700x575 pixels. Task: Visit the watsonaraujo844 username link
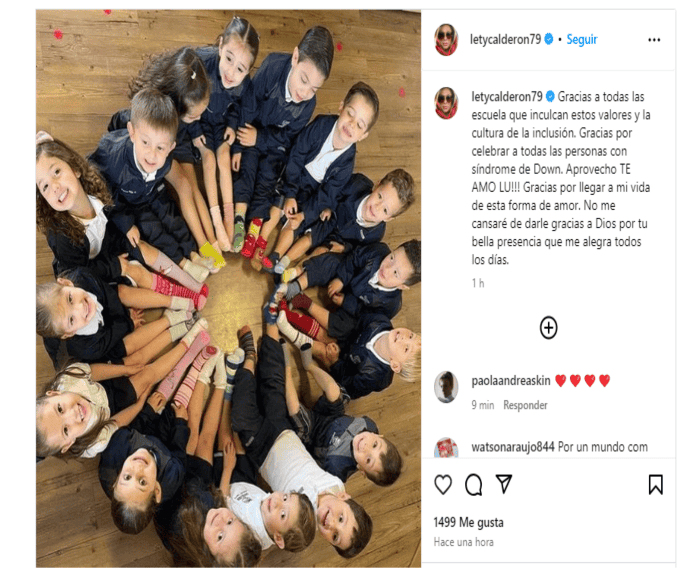click(x=513, y=447)
